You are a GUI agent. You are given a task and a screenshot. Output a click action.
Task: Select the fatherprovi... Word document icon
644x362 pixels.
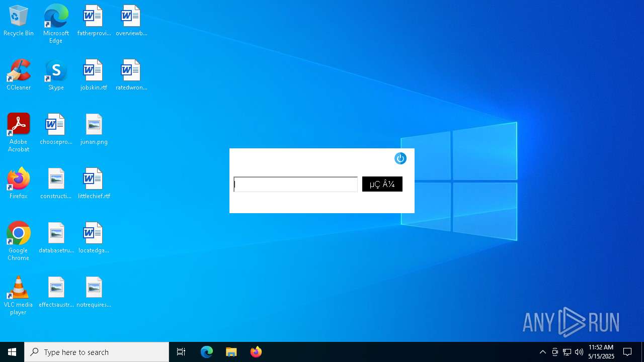pyautogui.click(x=94, y=22)
